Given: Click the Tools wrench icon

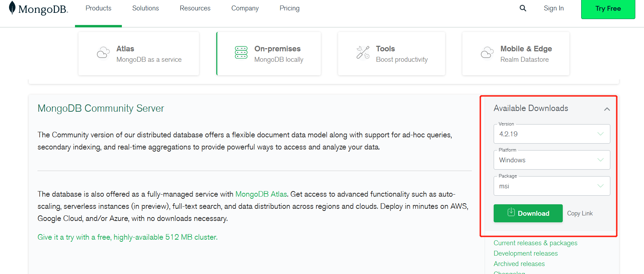Looking at the screenshot, I should 363,52.
